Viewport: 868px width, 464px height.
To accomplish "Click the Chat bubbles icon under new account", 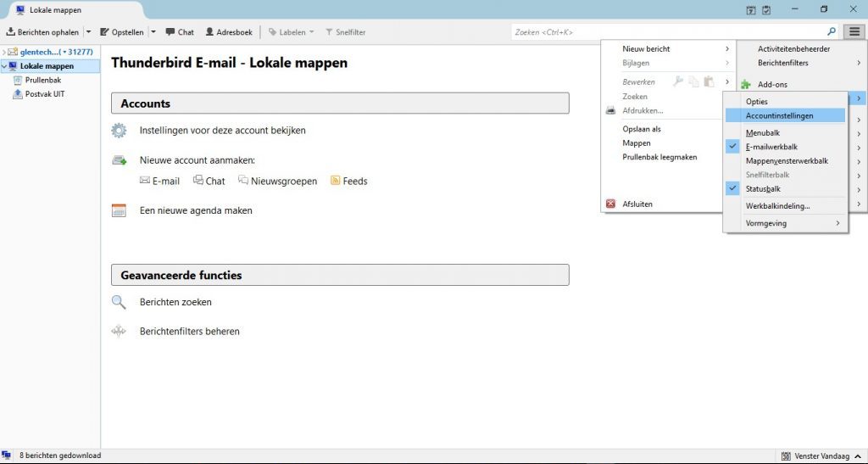I will tap(198, 180).
